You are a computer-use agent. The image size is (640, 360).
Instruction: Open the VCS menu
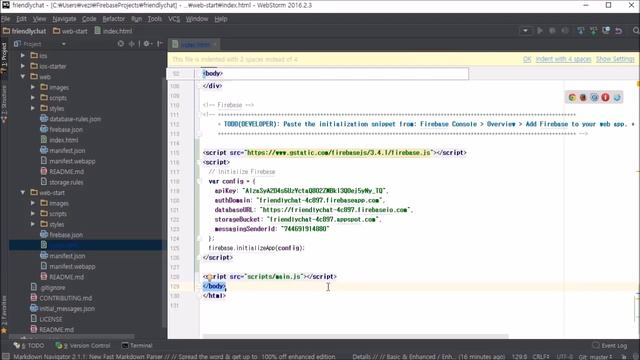174,19
